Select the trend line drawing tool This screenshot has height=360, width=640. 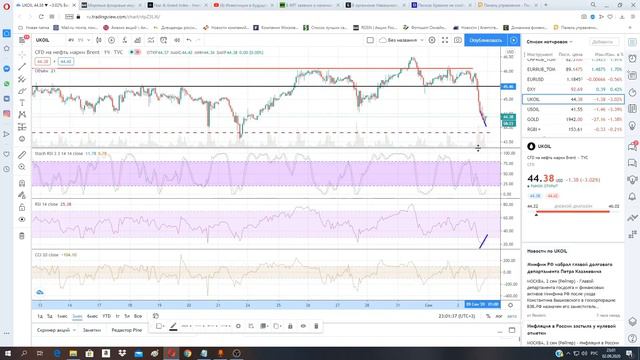(22, 67)
